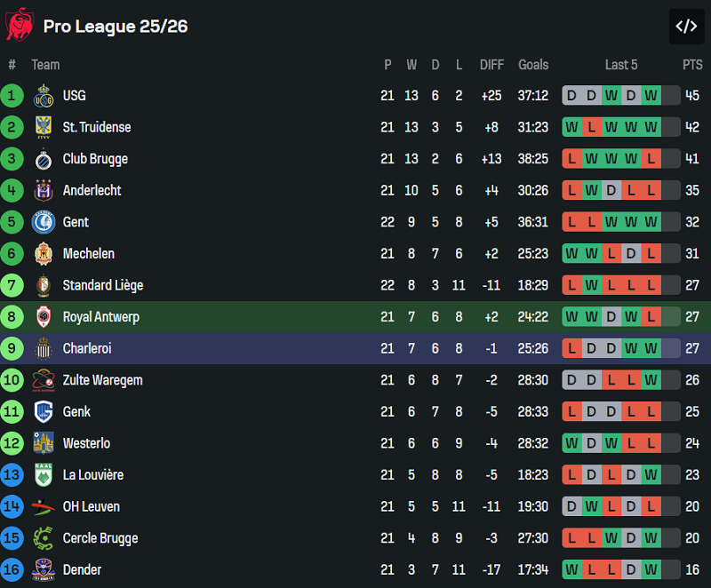Click rank badge number 1
711x588 pixels.
(x=12, y=96)
